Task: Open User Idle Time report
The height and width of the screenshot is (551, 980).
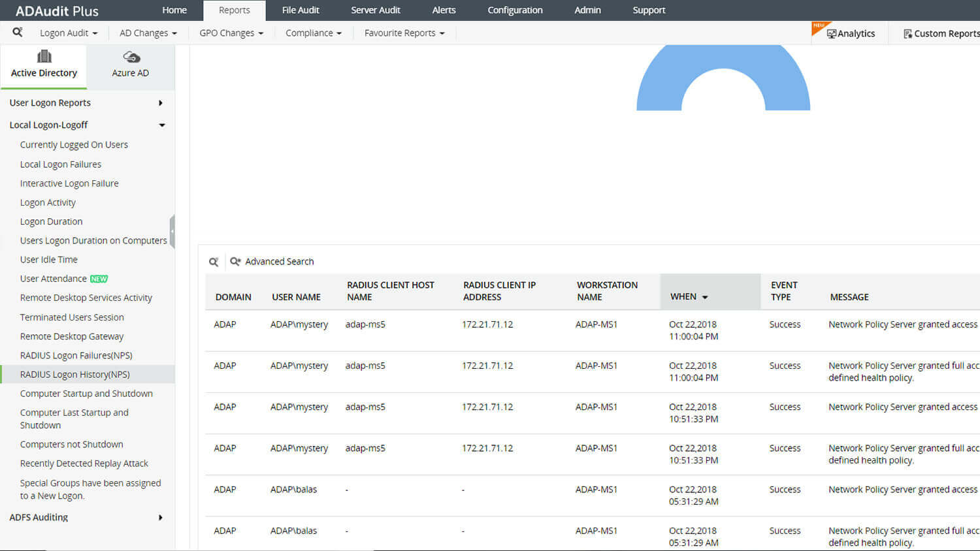Action: 48,259
